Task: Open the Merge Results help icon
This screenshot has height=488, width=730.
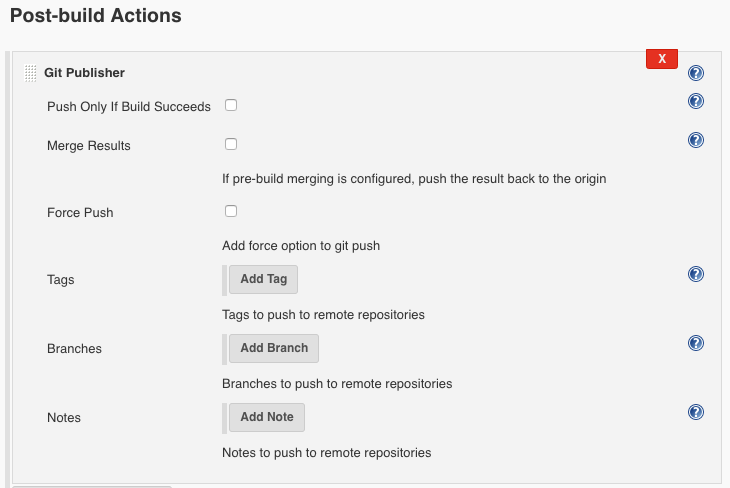Action: (696, 140)
